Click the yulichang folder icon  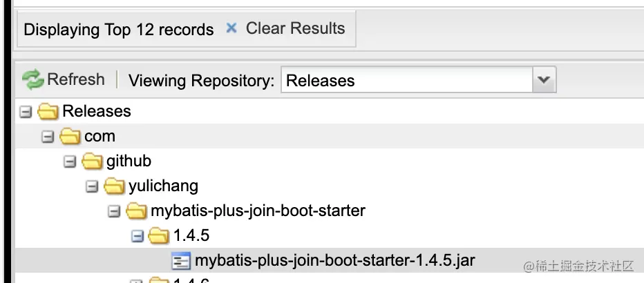tap(114, 186)
